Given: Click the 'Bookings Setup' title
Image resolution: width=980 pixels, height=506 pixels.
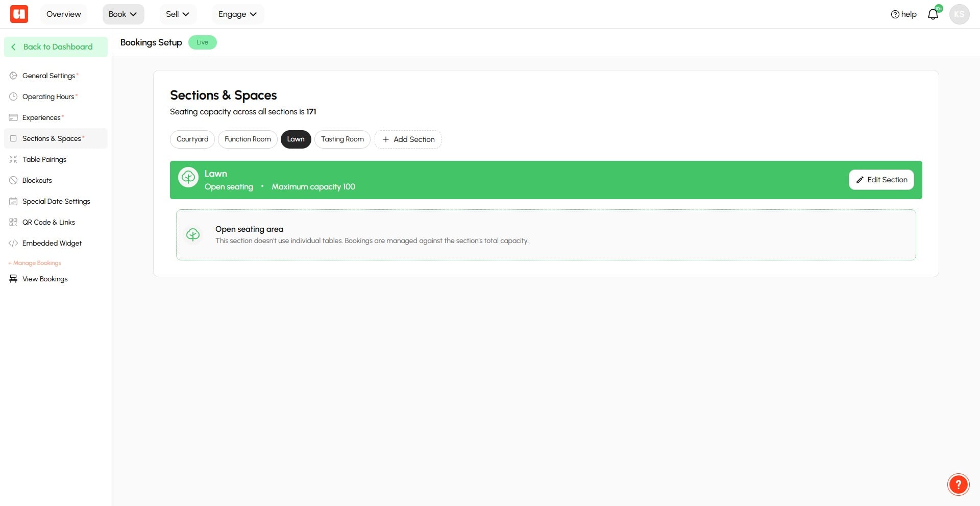Looking at the screenshot, I should pos(151,42).
